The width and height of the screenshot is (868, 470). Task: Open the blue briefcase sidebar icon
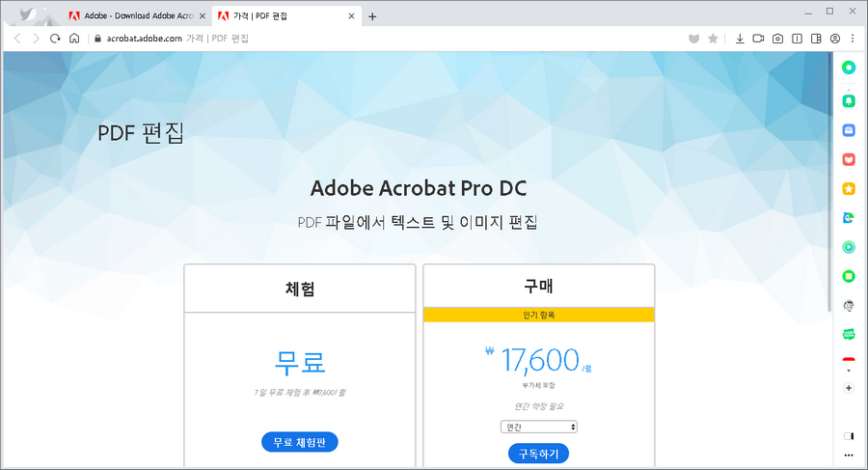[849, 130]
